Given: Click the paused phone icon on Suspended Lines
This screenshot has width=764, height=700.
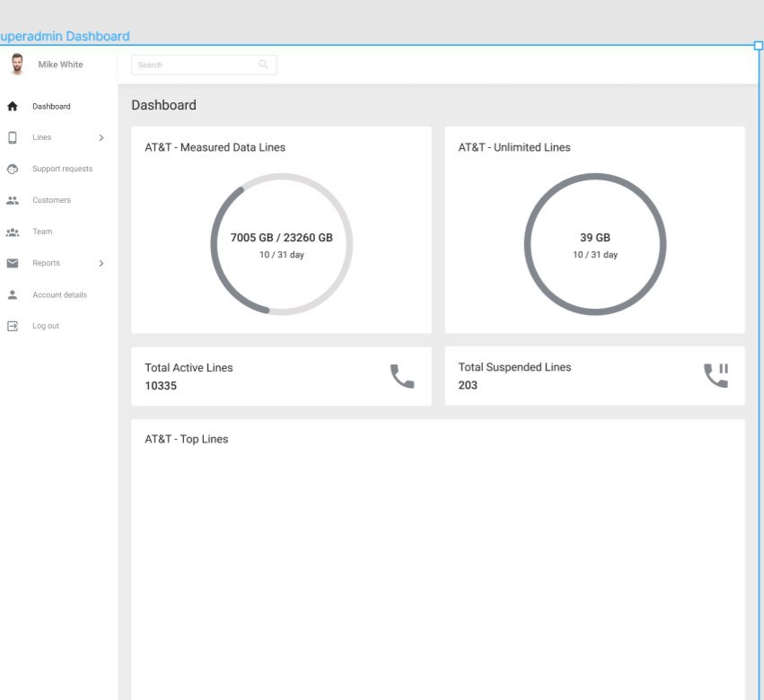Looking at the screenshot, I should coord(716,375).
